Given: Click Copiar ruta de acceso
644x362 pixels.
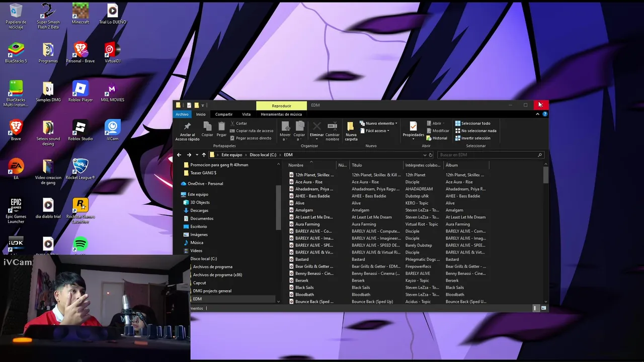Looking at the screenshot, I should point(251,131).
